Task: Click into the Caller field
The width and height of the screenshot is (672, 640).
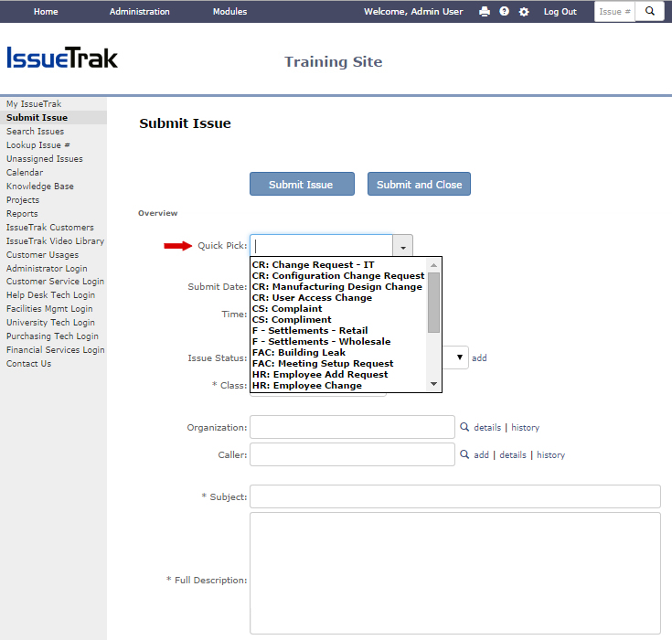Action: click(x=352, y=454)
